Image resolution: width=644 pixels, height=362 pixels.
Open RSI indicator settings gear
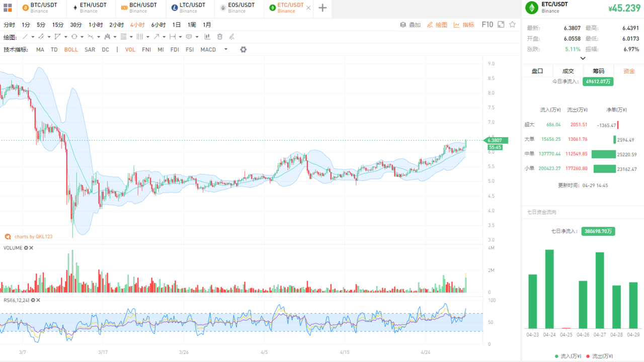(33, 300)
